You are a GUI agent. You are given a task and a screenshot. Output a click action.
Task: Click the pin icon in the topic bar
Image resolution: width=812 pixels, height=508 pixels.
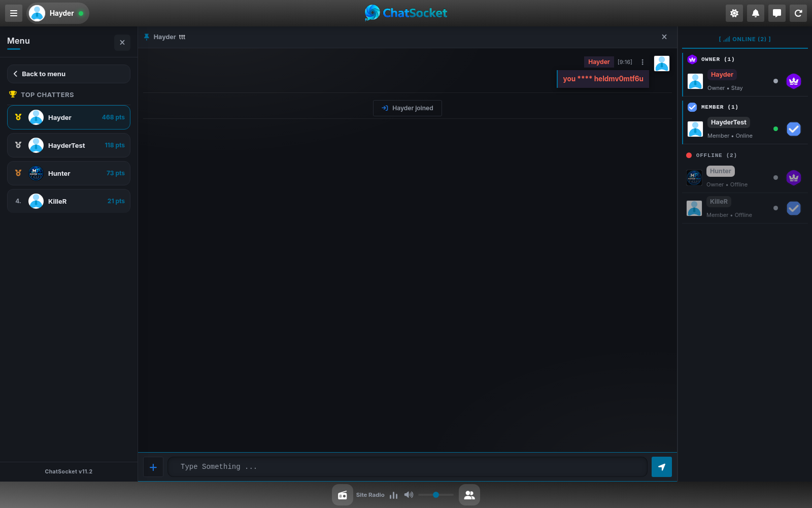[147, 37]
